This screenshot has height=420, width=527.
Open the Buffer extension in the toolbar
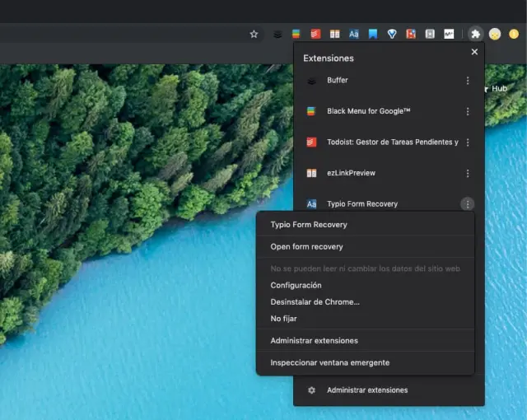[277, 34]
